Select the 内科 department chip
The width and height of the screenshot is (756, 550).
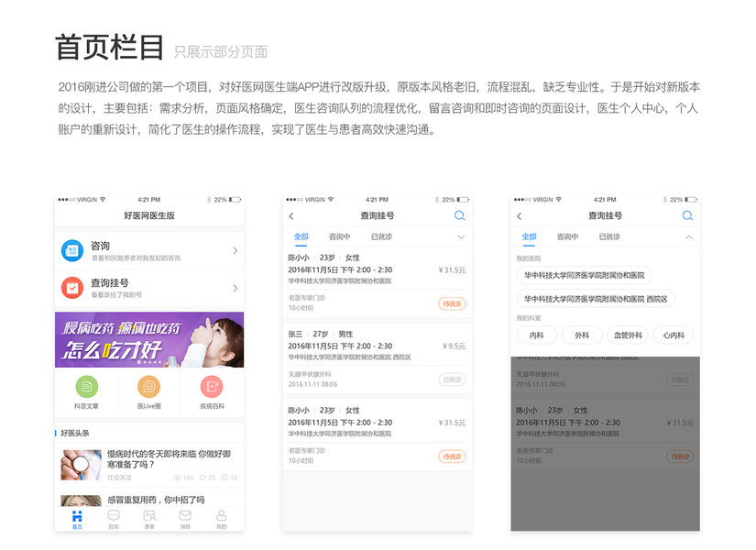tap(537, 335)
